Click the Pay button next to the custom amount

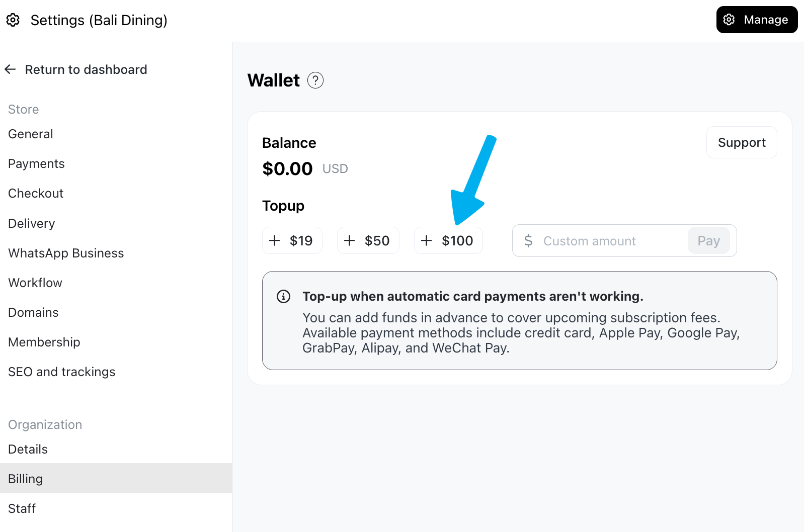click(708, 241)
